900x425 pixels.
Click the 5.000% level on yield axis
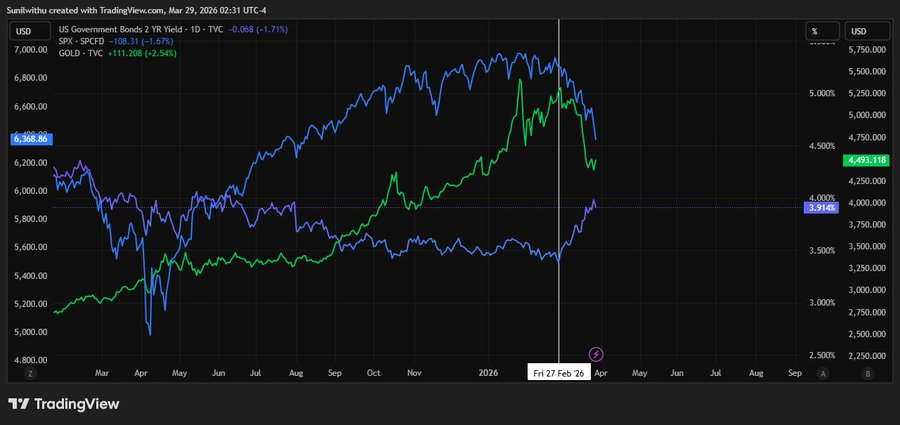click(820, 94)
